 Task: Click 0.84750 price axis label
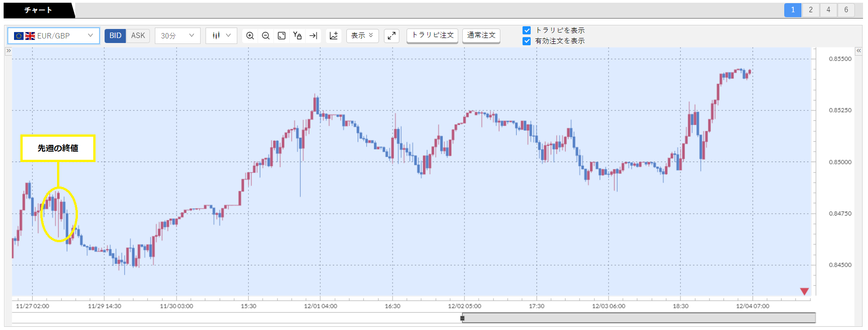pos(840,214)
